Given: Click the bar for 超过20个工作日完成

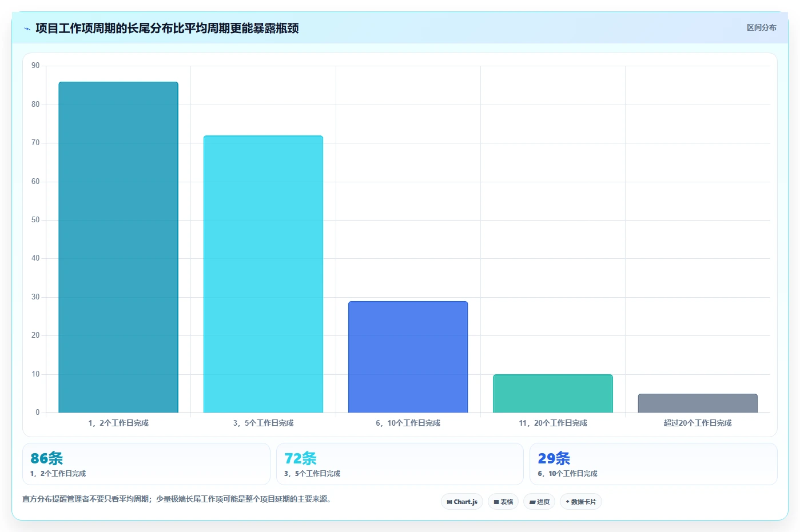Looking at the screenshot, I should click(698, 403).
